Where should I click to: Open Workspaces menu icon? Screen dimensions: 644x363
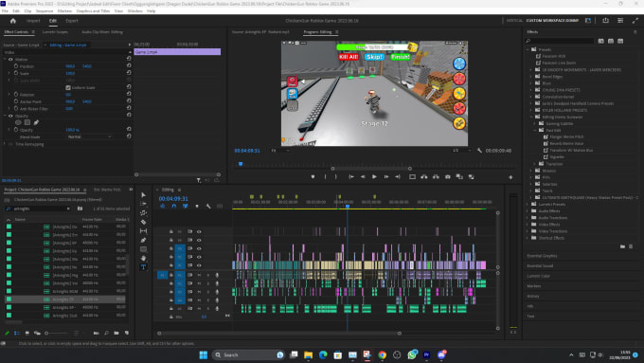click(x=588, y=20)
